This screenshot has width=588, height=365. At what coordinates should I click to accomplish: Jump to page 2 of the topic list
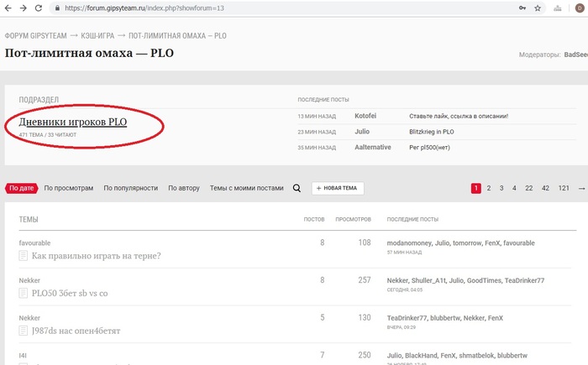[x=489, y=188]
